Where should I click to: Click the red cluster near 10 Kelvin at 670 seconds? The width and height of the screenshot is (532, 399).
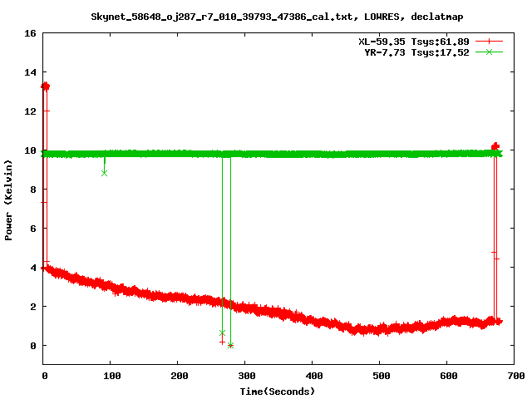pos(495,146)
